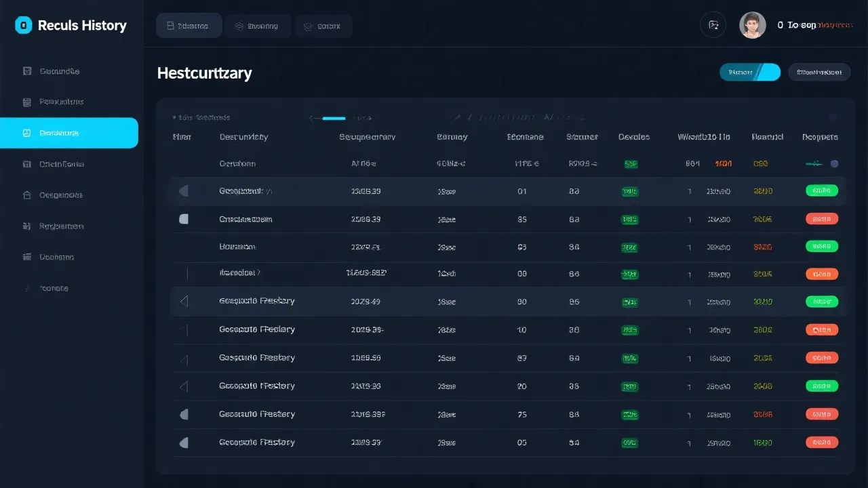Image resolution: width=868 pixels, height=488 pixels.
Task: Toggle the switch right of the table's first row
Action: [822, 163]
